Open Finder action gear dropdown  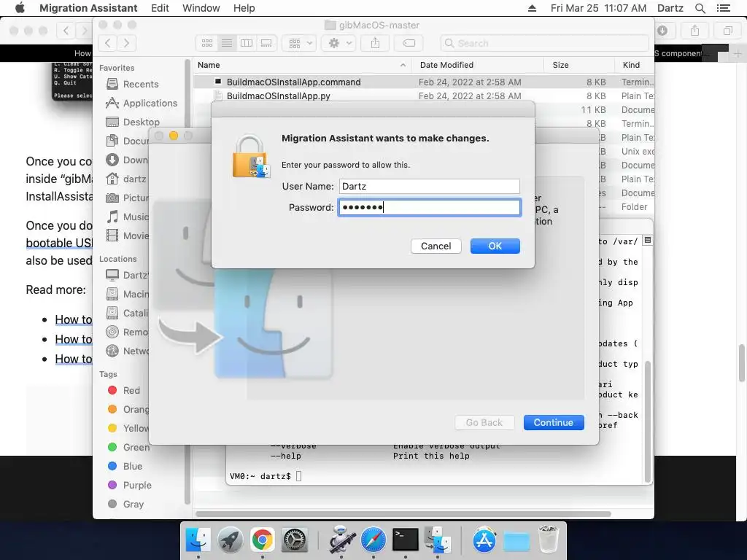[338, 43]
